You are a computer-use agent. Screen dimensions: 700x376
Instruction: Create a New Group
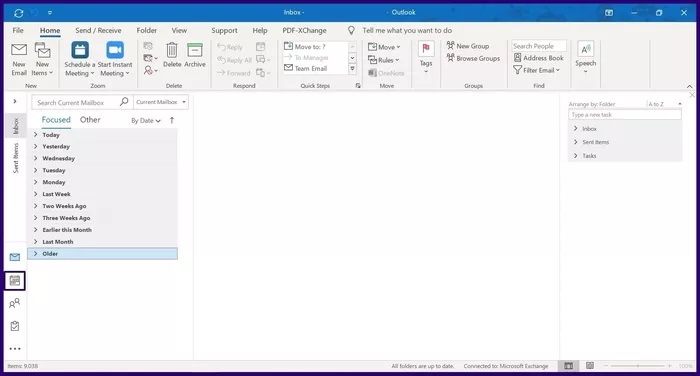click(x=468, y=46)
